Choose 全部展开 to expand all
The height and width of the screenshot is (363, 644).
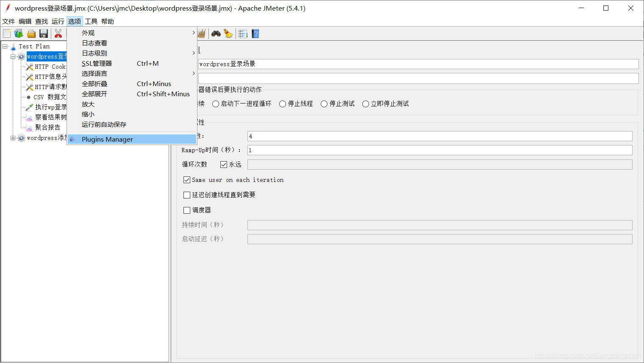[x=132, y=94]
